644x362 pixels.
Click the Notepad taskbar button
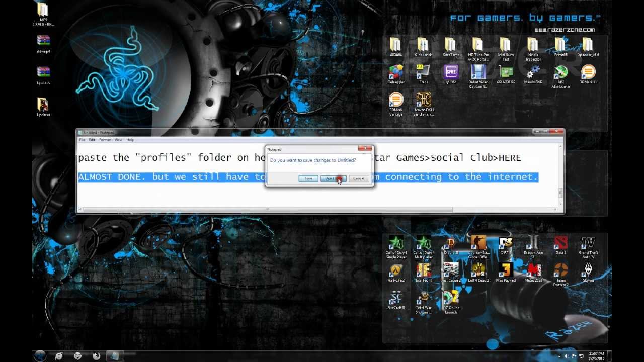tap(115, 356)
